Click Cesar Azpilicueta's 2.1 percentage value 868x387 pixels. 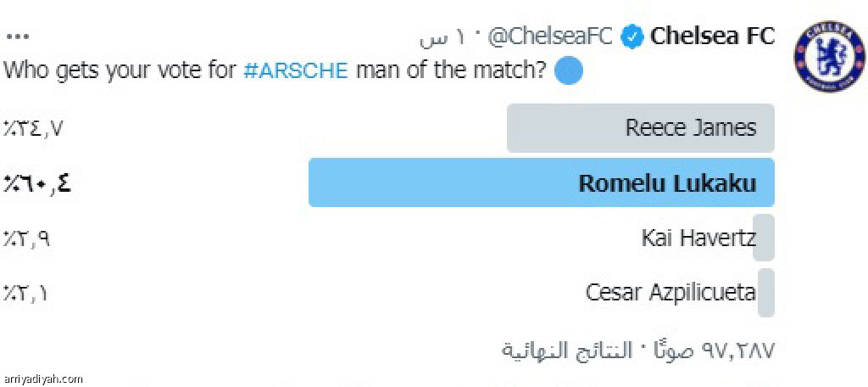[x=25, y=293]
